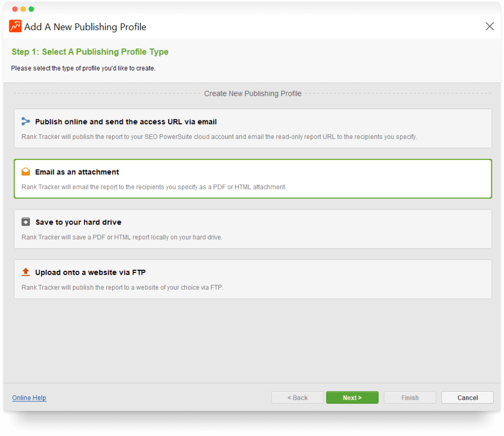Click description "website of your choice via FTP"
The width and height of the screenshot is (504, 436).
122,287
